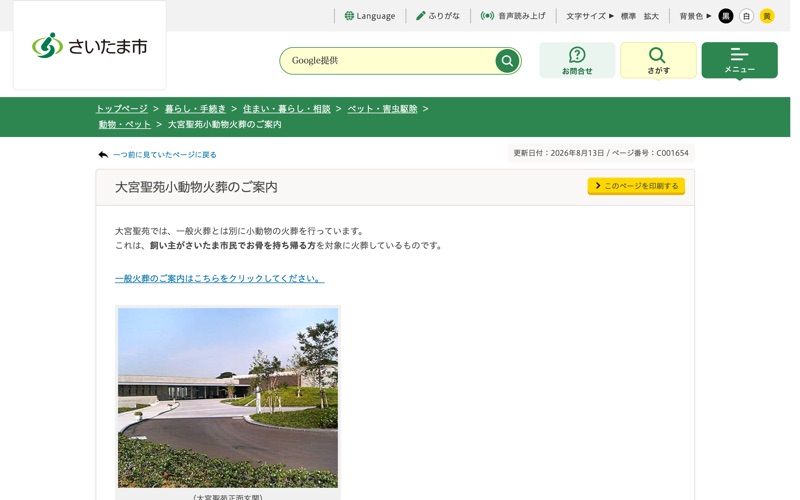Start 音声読み上げ text-to-speech
The height and width of the screenshot is (500, 800).
pyautogui.click(x=513, y=16)
